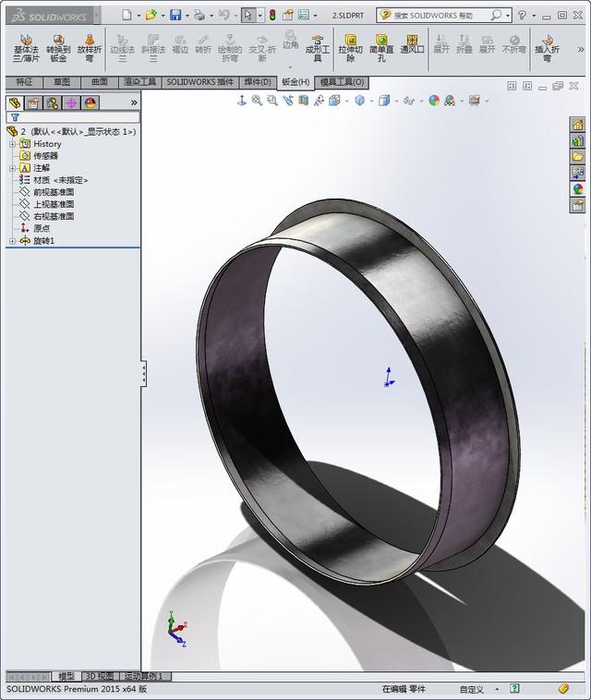591x700 pixels.
Task: Save the document with the floppy disk icon
Action: 175,15
